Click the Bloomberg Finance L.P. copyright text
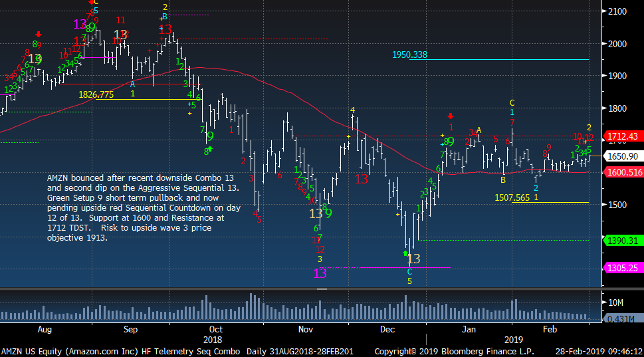The height and width of the screenshot is (357, 644). point(455,352)
